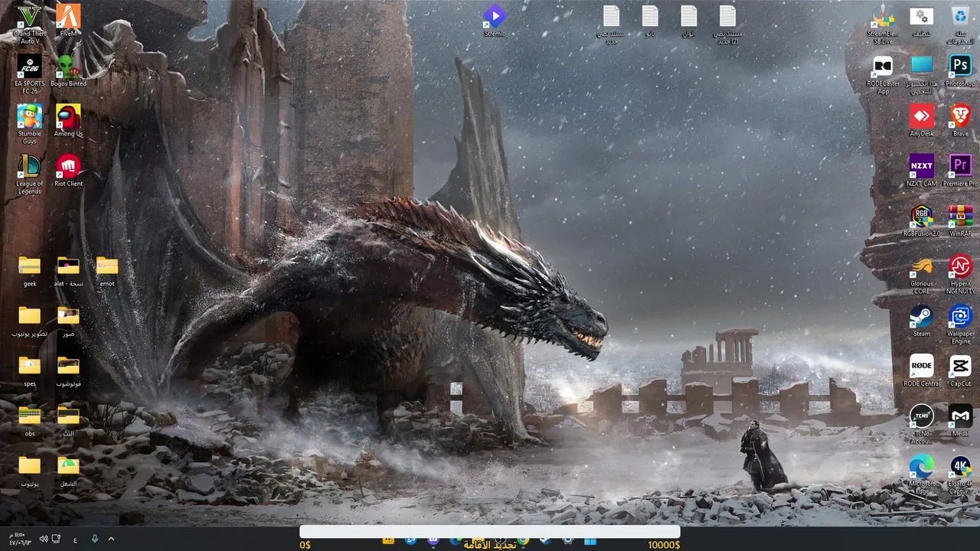Launch the Stremio desktop shortcut
Screen dimensions: 980x551
tap(495, 20)
